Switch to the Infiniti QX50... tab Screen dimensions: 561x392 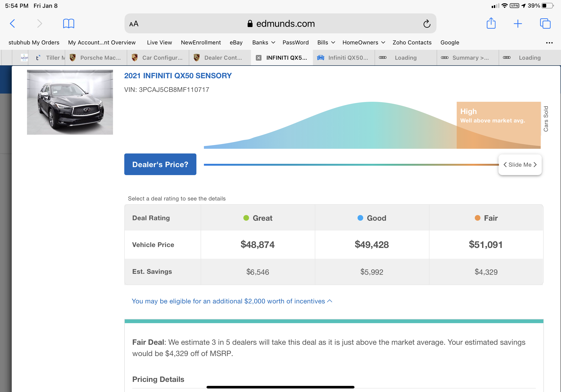tap(344, 58)
